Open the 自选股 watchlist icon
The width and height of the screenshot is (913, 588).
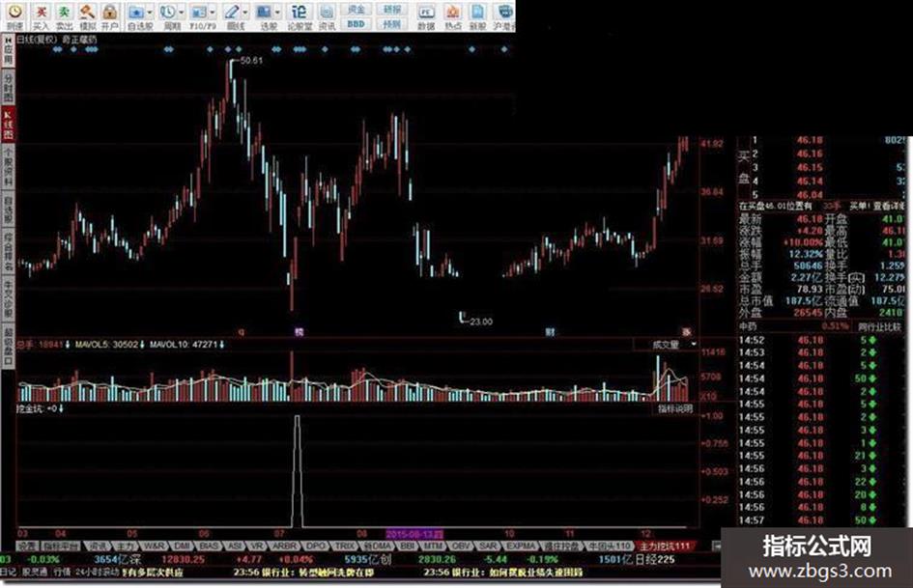click(137, 12)
